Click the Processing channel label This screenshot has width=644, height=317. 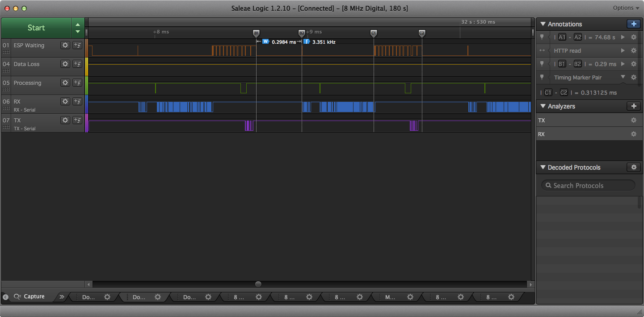[x=27, y=83]
